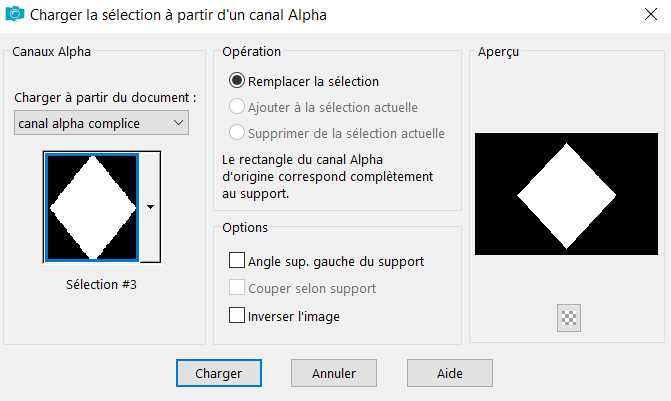Close the alpha channel dialog with X
The width and height of the screenshot is (671, 401).
click(651, 14)
